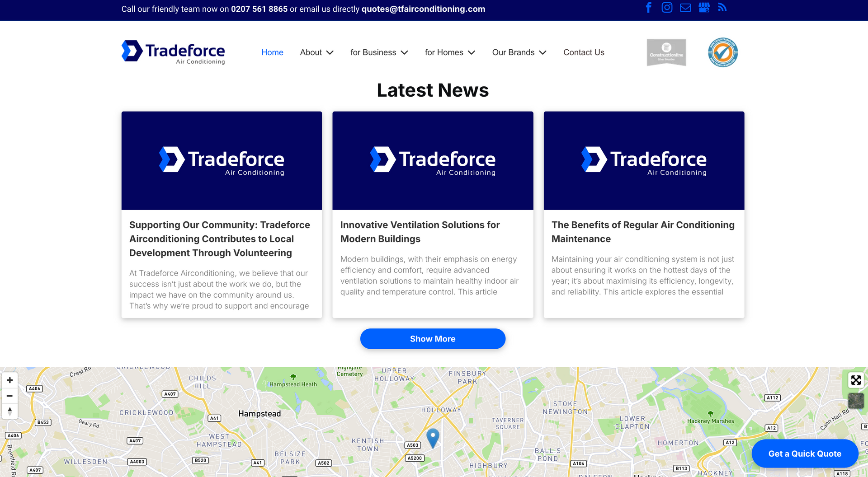Switch the map to satellite view
Screen dimensions: 868x477
[x=856, y=401]
